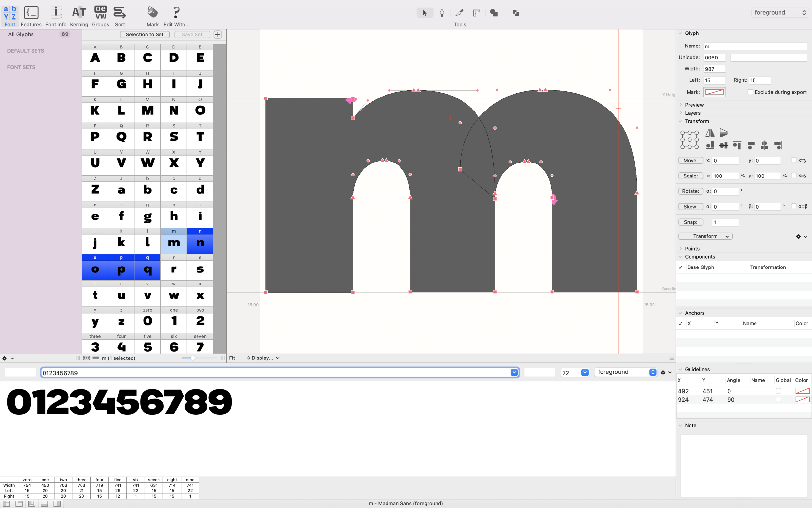Open the Transform popup menu

tap(705, 236)
